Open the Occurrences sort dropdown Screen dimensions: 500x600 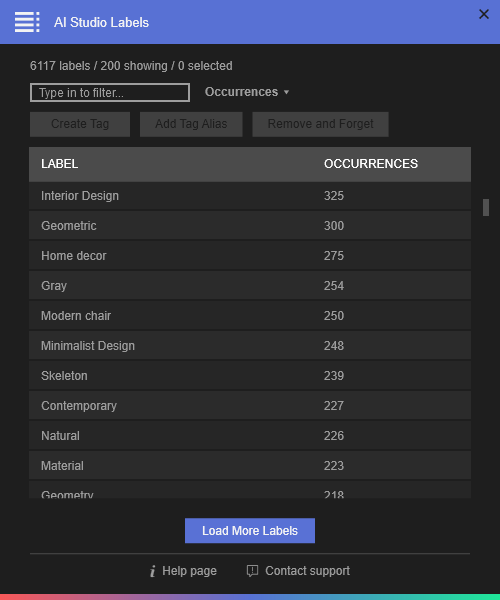(247, 92)
